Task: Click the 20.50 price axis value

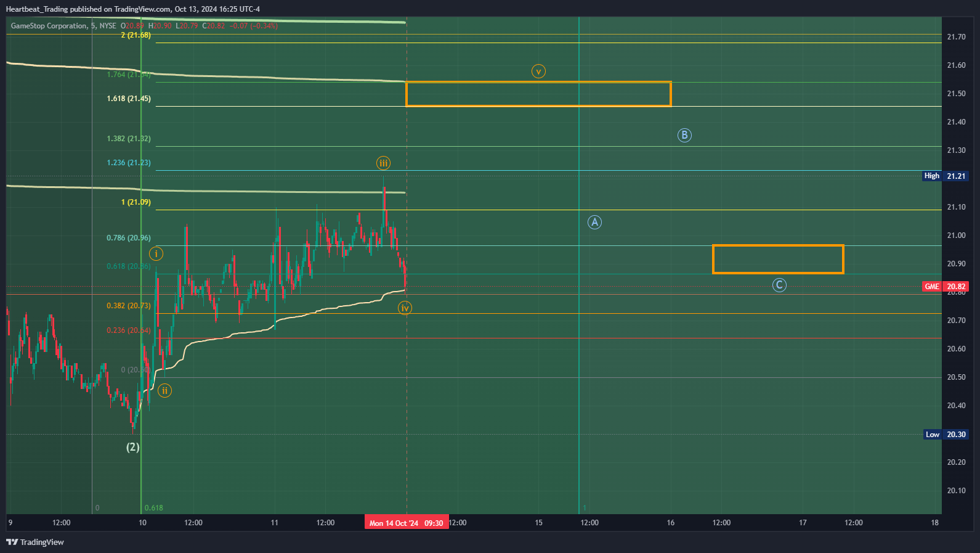Action: pos(956,377)
